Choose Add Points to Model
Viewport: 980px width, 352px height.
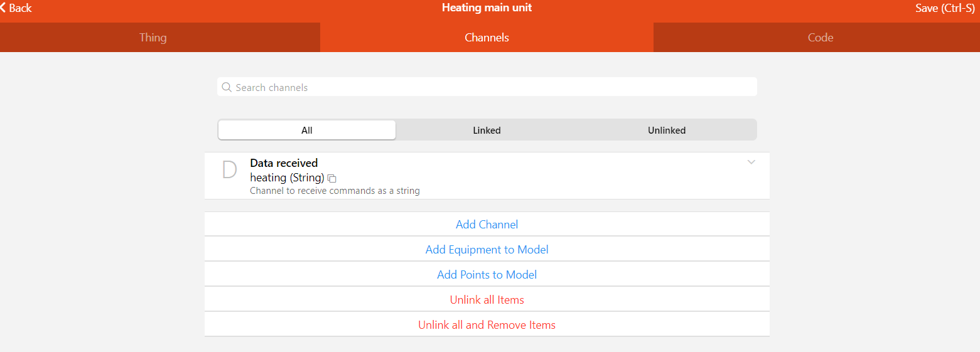487,274
